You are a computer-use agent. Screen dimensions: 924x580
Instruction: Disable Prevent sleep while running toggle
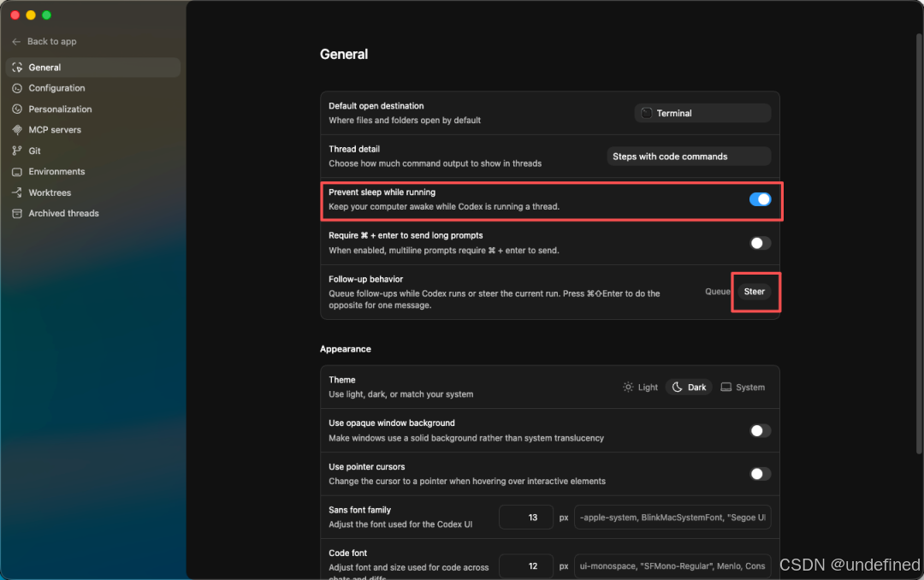(x=760, y=199)
